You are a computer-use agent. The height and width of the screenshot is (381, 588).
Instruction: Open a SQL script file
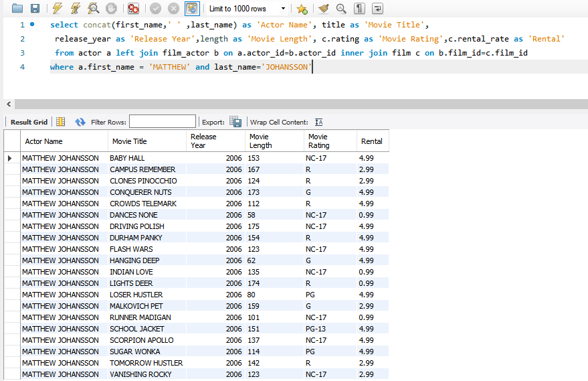(x=17, y=8)
